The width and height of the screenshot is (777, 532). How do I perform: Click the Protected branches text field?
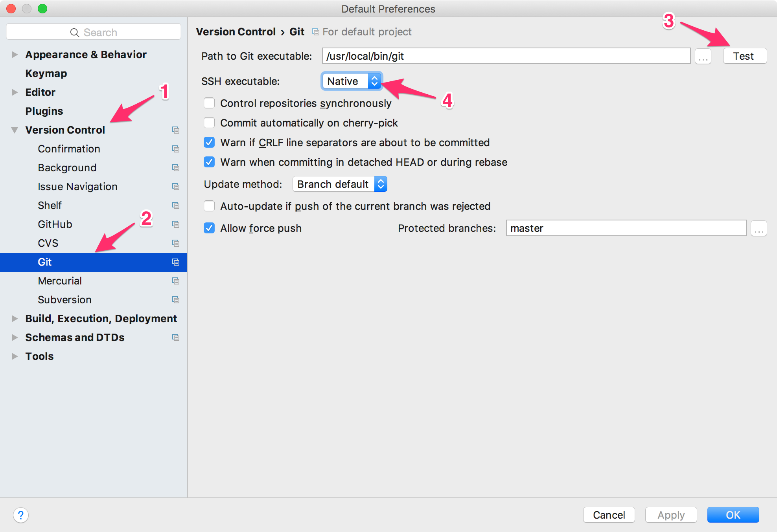(x=626, y=228)
